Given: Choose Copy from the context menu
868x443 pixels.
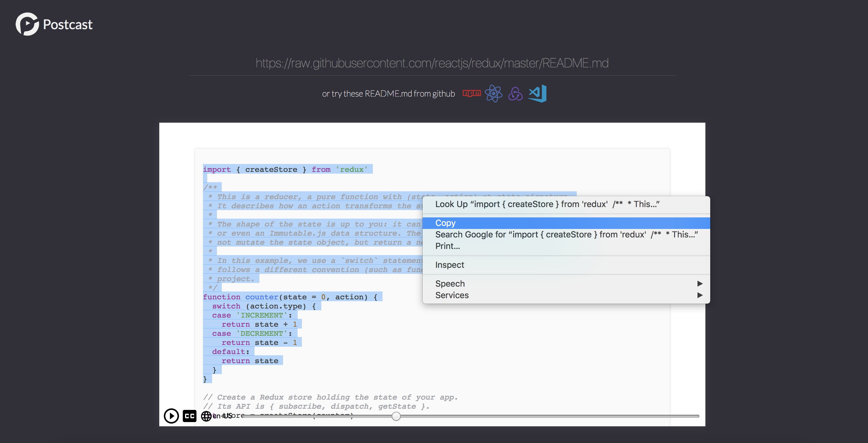Looking at the screenshot, I should (x=445, y=223).
